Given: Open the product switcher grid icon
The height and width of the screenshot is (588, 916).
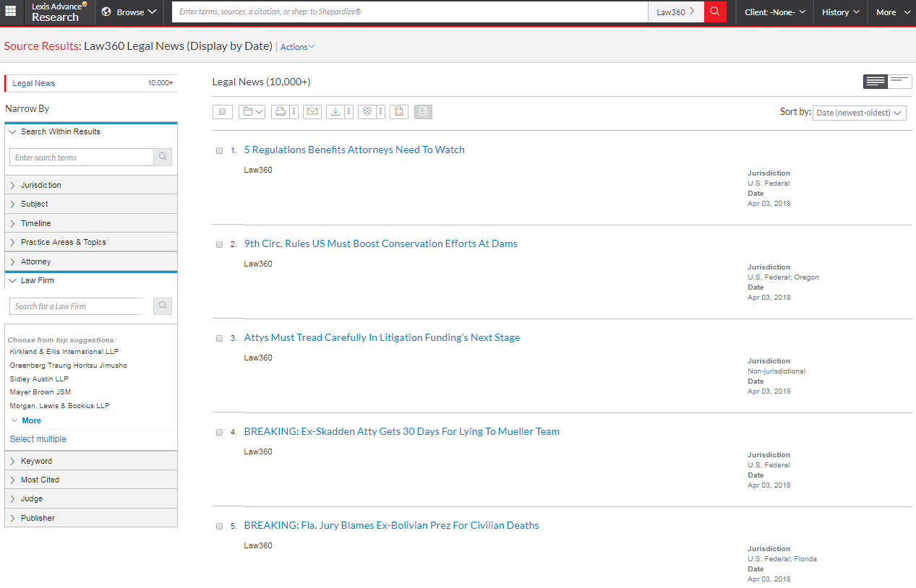Looking at the screenshot, I should coord(11,12).
